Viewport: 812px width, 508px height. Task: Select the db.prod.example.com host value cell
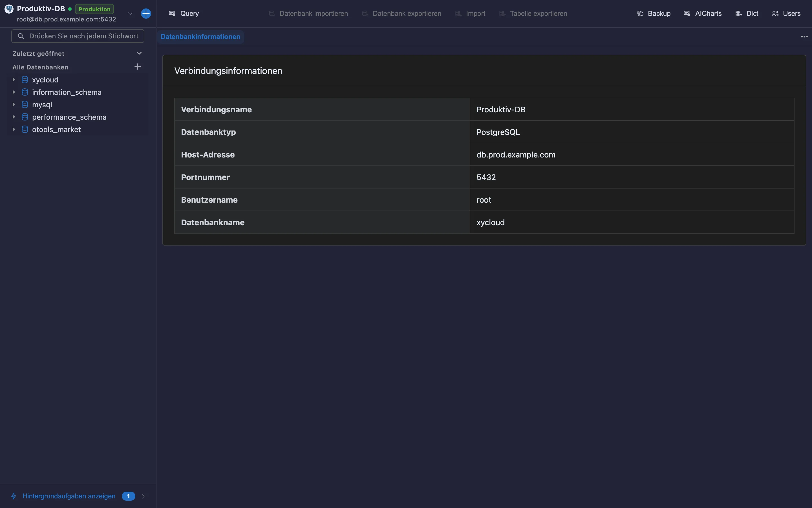[x=632, y=155]
